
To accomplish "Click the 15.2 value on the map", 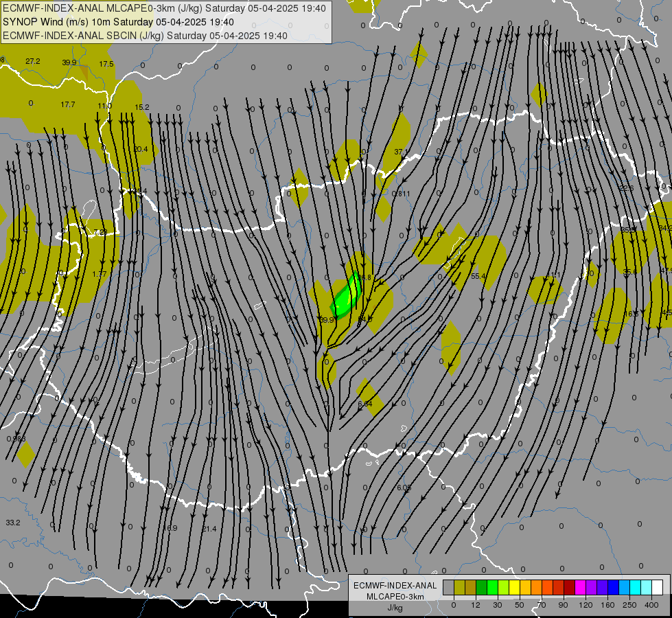I will (142, 107).
